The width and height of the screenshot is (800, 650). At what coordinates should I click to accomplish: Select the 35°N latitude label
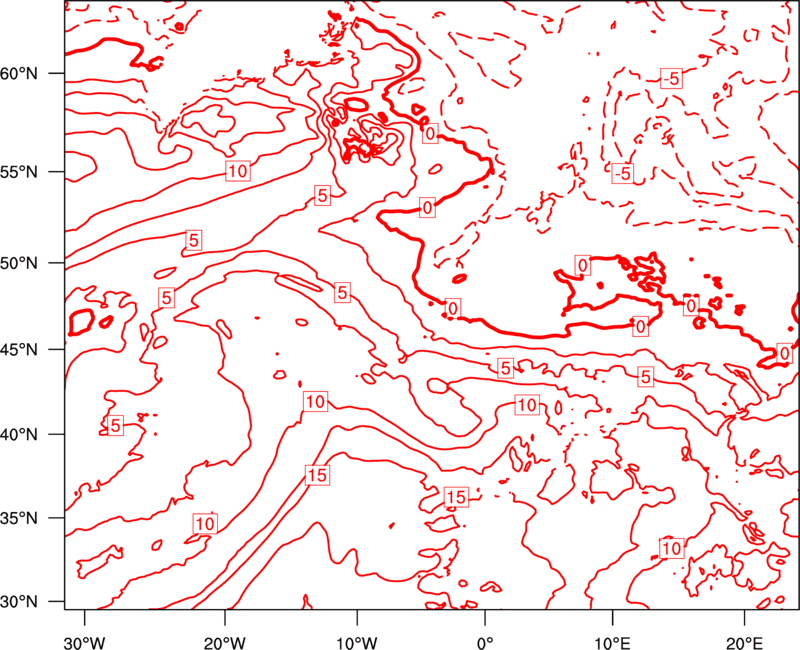pos(19,518)
